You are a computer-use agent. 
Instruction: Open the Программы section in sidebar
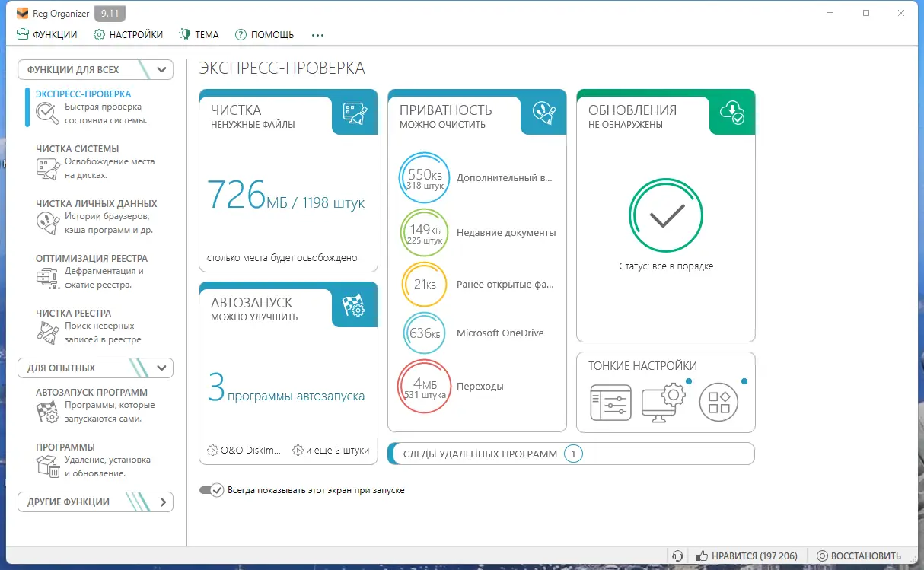click(x=99, y=460)
